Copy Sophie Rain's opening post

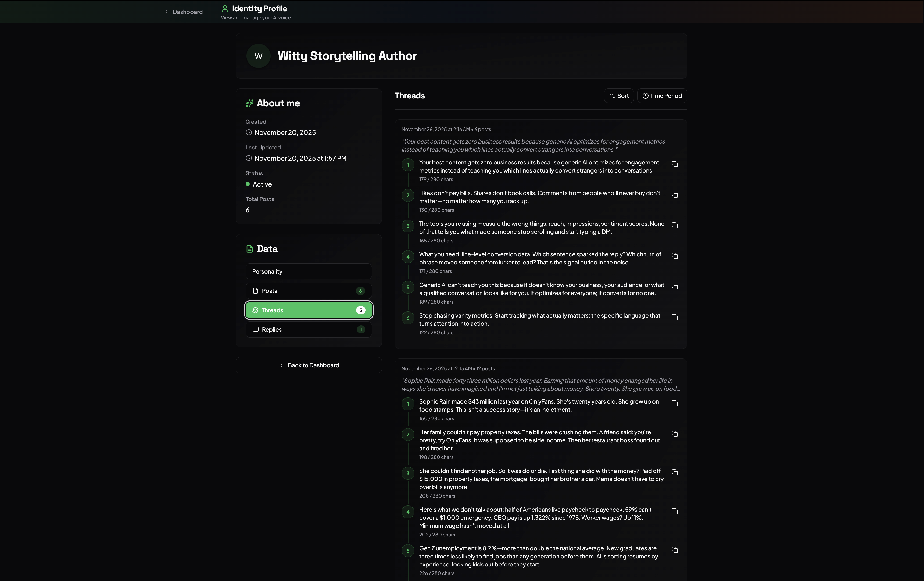pos(675,403)
